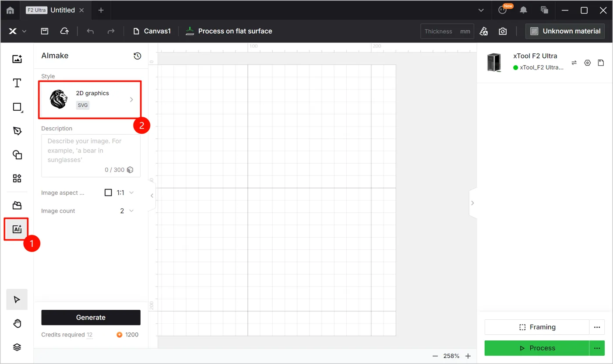Select the Text tool

pos(17,83)
